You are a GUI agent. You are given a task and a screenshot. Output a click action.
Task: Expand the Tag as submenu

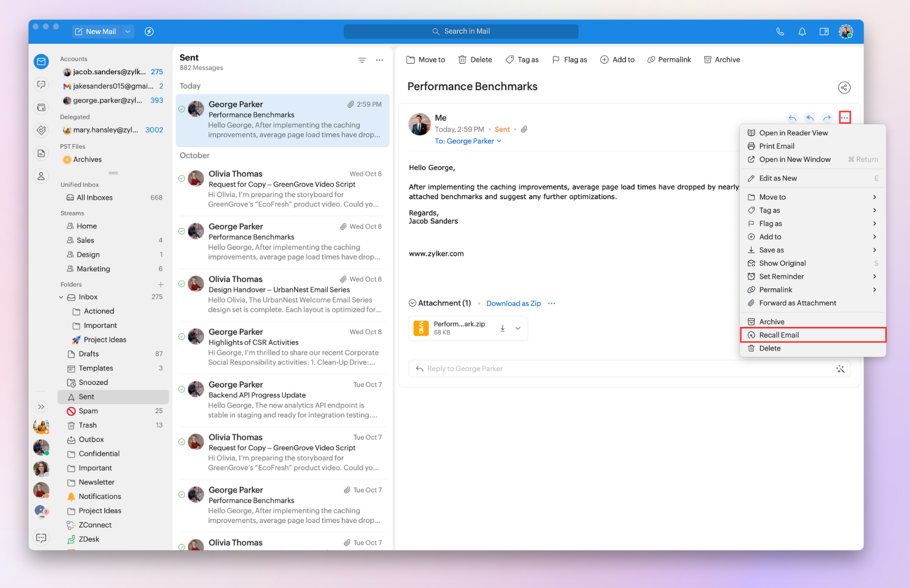(x=813, y=210)
